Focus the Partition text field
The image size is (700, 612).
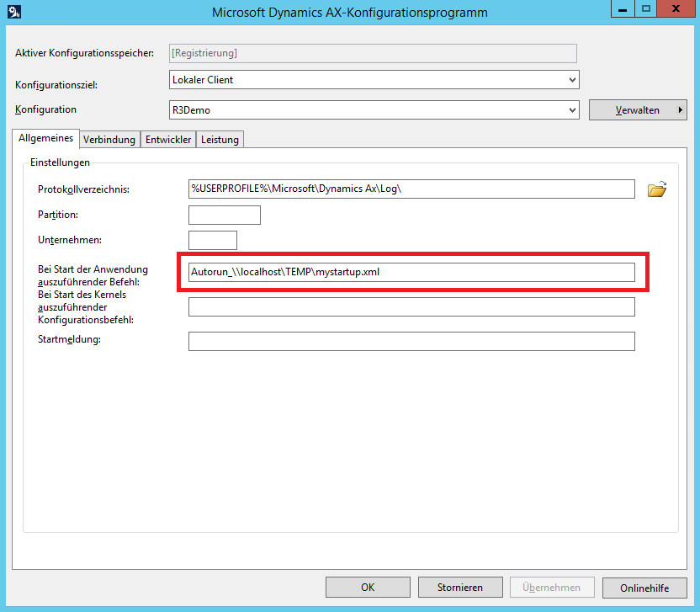click(224, 215)
